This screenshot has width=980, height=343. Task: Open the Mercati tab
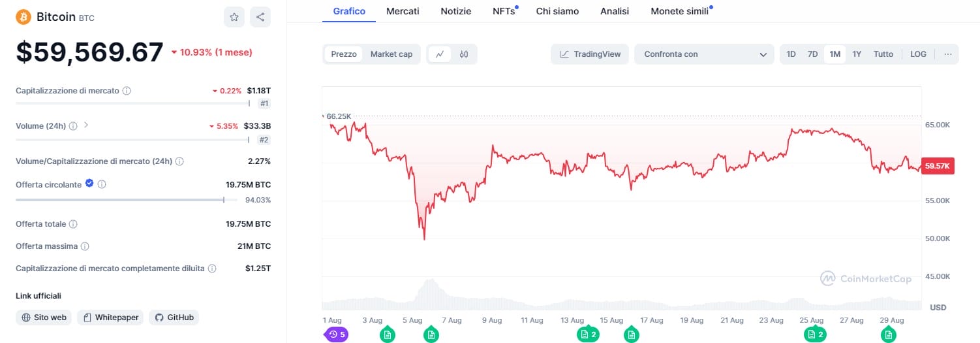tap(403, 11)
